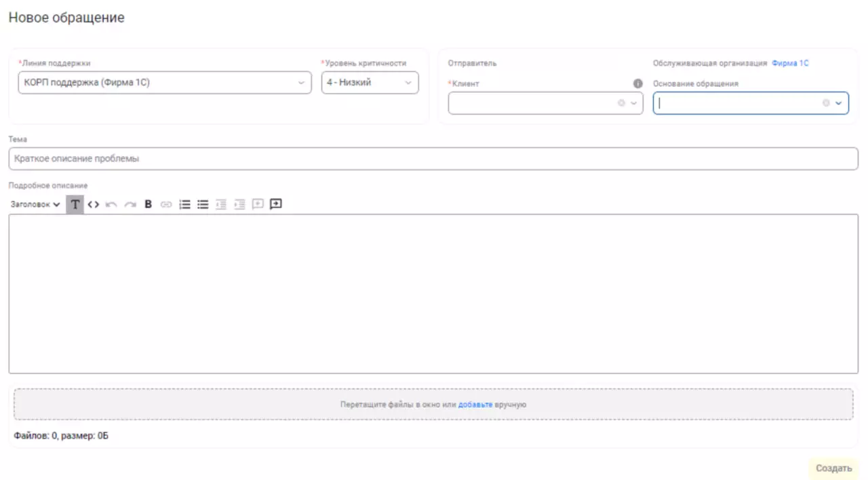Decrease indent in the description editor

[x=220, y=204]
